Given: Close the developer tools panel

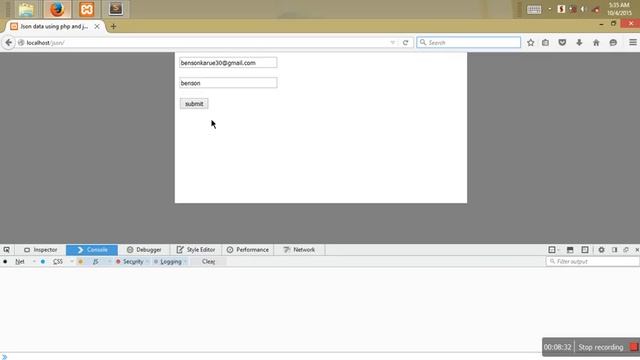Looking at the screenshot, I should point(637,250).
